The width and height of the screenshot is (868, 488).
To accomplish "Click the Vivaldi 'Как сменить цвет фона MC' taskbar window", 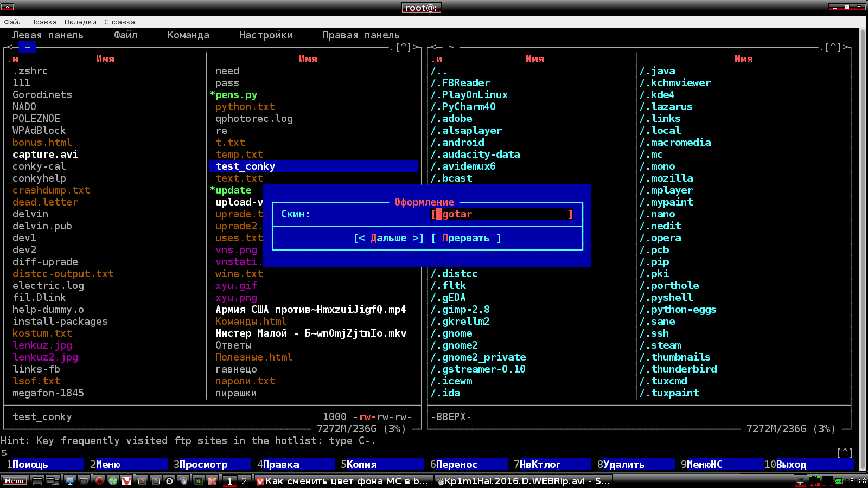I will tap(343, 481).
